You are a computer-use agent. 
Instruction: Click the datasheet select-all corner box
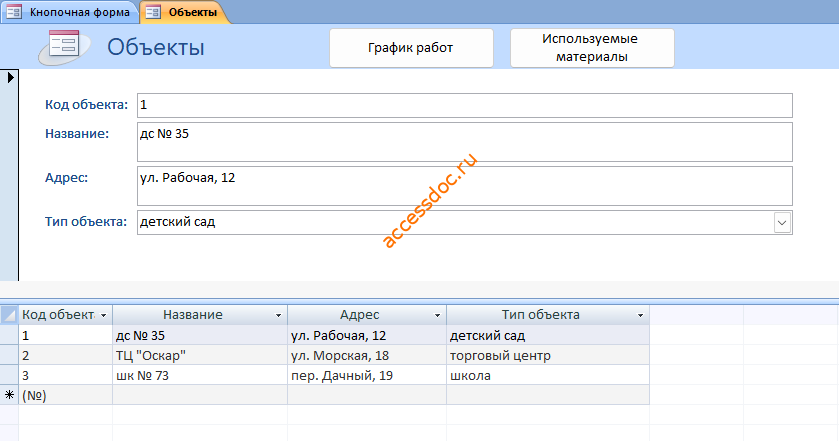pyautogui.click(x=9, y=315)
